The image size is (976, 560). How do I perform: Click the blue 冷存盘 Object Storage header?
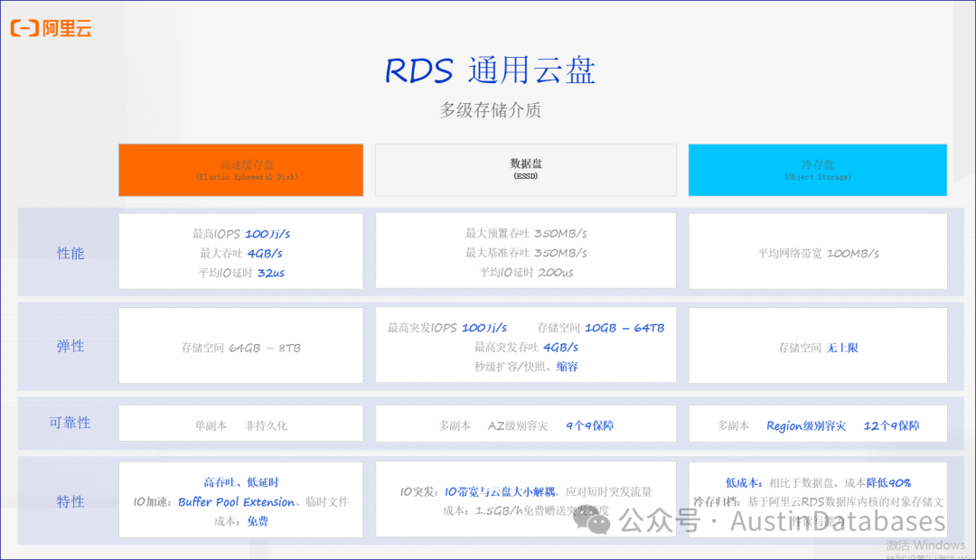pos(818,170)
